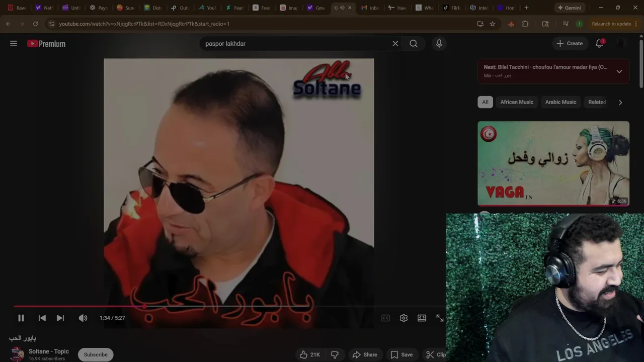This screenshot has height=362, width=644.
Task: Open the extensions puzzle icon
Action: [525, 24]
